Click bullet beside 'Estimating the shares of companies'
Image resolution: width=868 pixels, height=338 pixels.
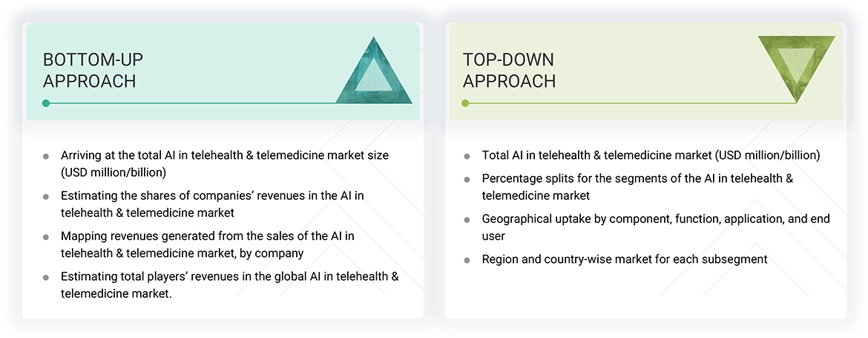pyautogui.click(x=46, y=196)
